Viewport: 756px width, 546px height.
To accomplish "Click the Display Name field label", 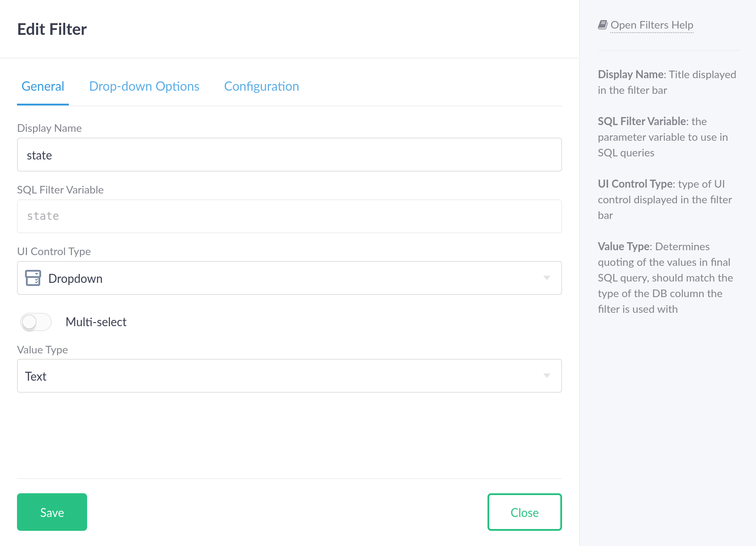I will 49,128.
